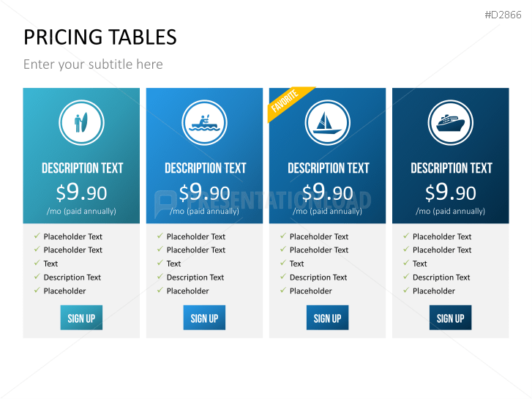Click DESCRIPTION TEXT heading in fourth card
This screenshot has width=532, height=399.
pos(451,168)
